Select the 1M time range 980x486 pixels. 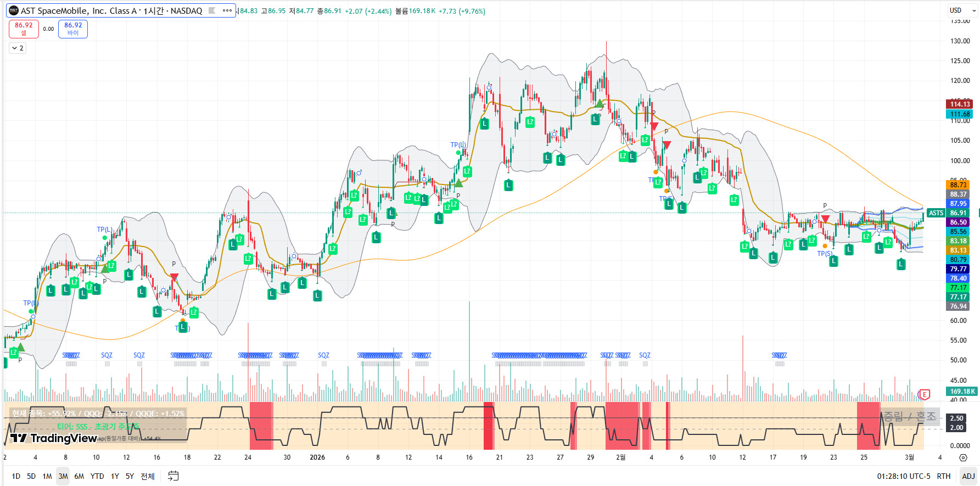(x=47, y=476)
